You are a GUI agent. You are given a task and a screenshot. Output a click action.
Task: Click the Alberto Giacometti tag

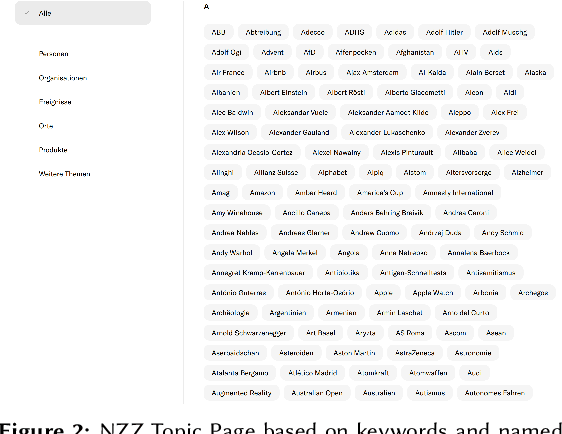415,92
